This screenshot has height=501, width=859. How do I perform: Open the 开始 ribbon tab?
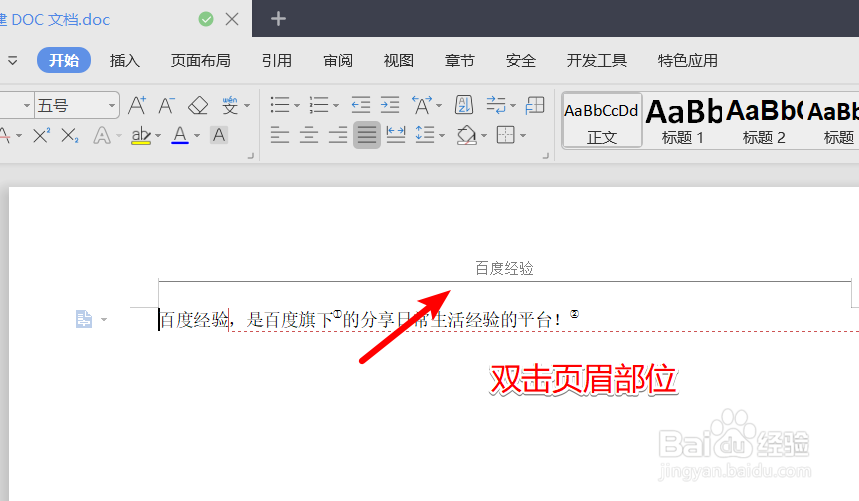pos(64,60)
